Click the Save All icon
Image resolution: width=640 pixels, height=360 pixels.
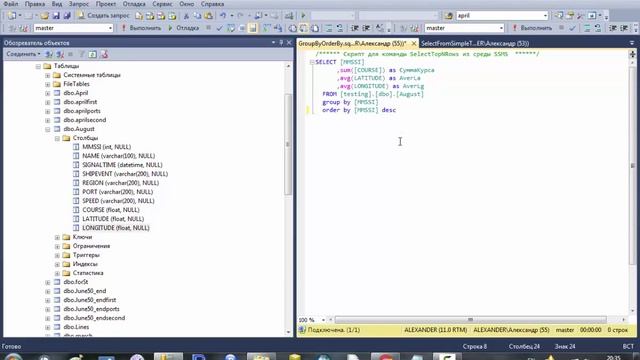[67, 16]
